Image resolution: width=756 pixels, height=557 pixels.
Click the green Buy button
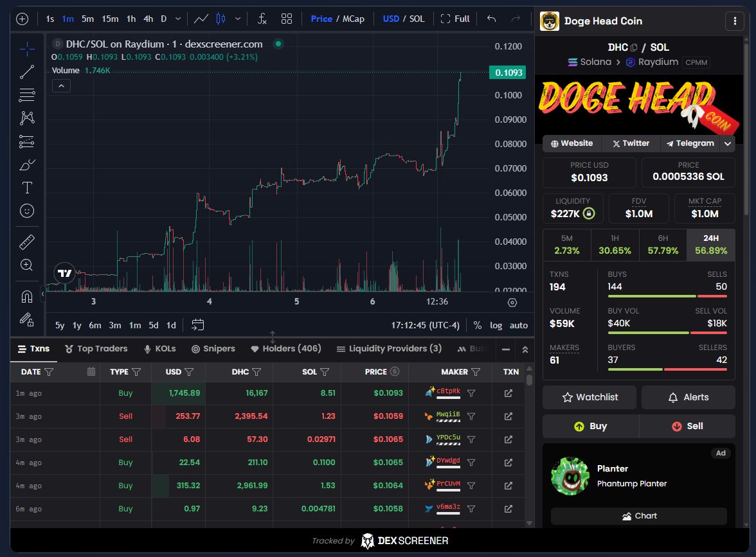click(591, 426)
